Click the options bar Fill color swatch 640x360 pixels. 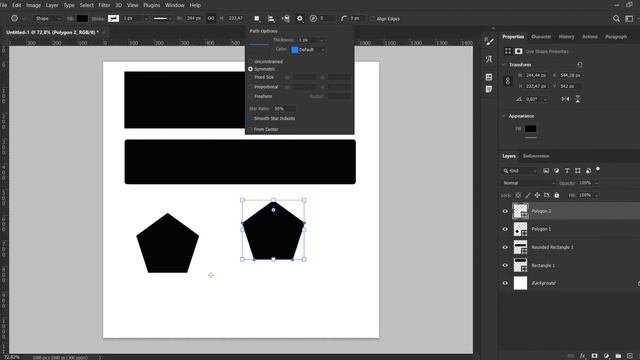[82, 18]
